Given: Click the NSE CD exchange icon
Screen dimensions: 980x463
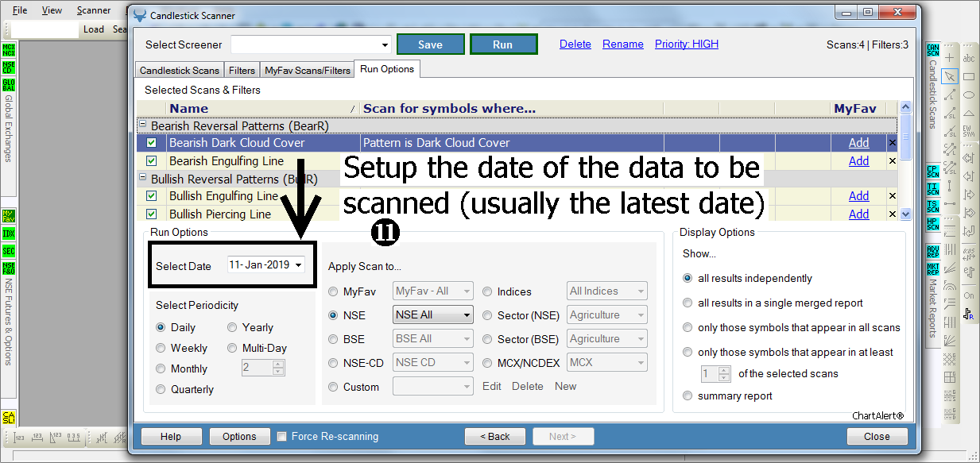Looking at the screenshot, I should point(9,68).
